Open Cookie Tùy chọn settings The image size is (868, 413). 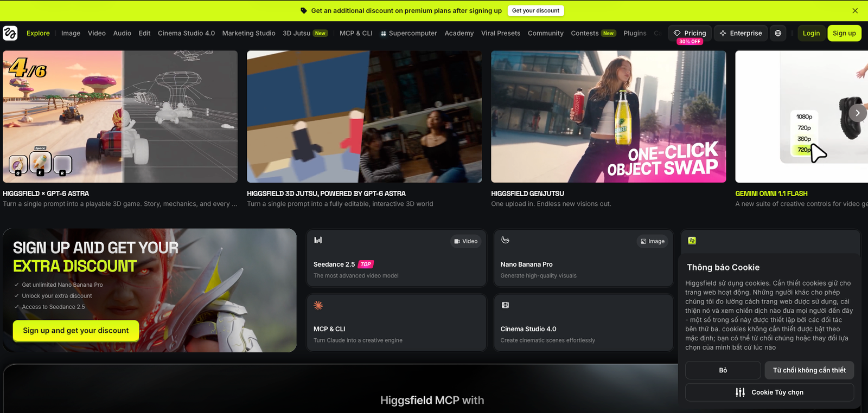[769, 392]
